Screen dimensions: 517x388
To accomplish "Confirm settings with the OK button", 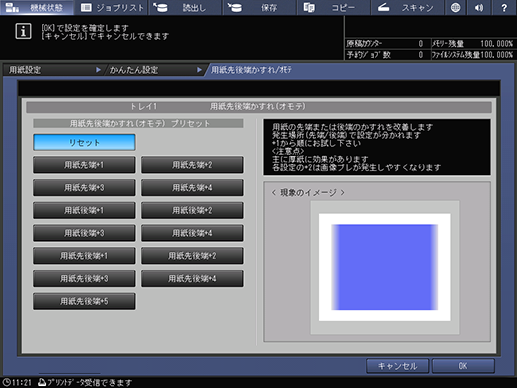I will click(x=463, y=366).
